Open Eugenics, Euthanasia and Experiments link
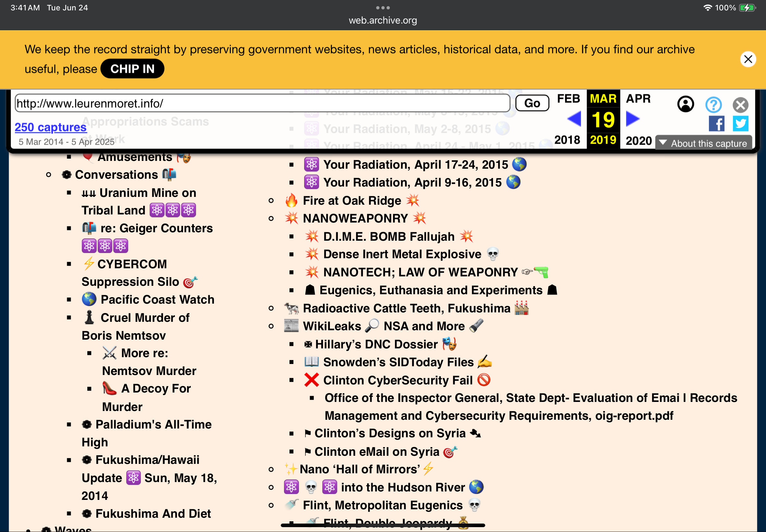Screen dimensions: 766x532 (x=431, y=290)
